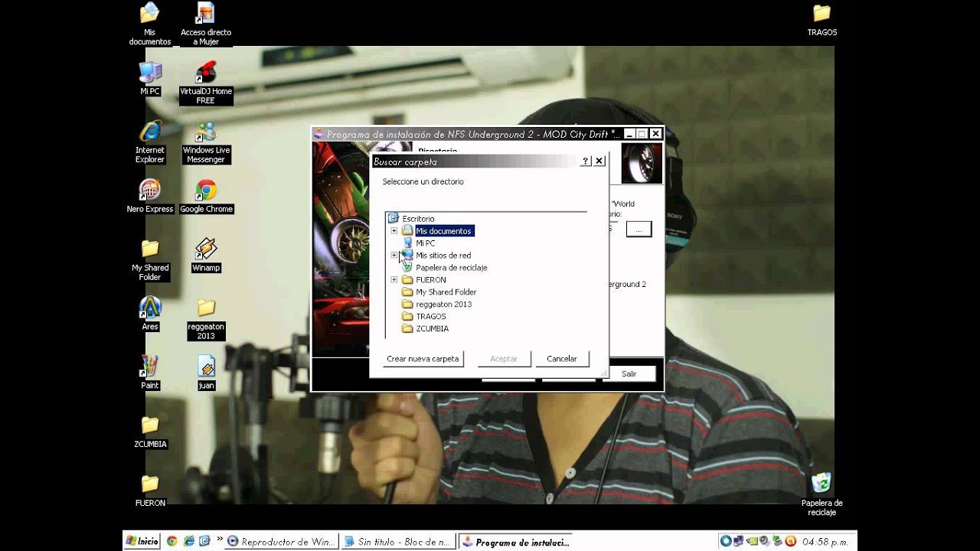This screenshot has height=551, width=980.
Task: Open ZCUMBIA desktop folder
Action: (x=150, y=432)
